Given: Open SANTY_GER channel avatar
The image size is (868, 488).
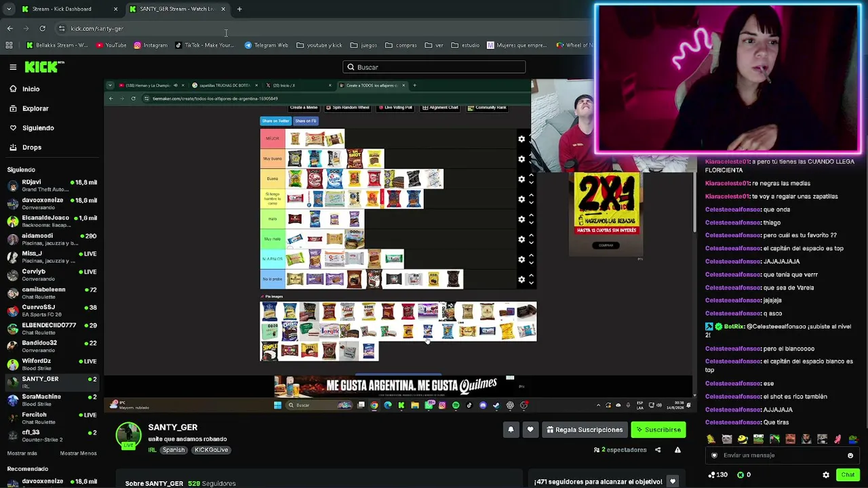Looking at the screenshot, I should pyautogui.click(x=128, y=435).
